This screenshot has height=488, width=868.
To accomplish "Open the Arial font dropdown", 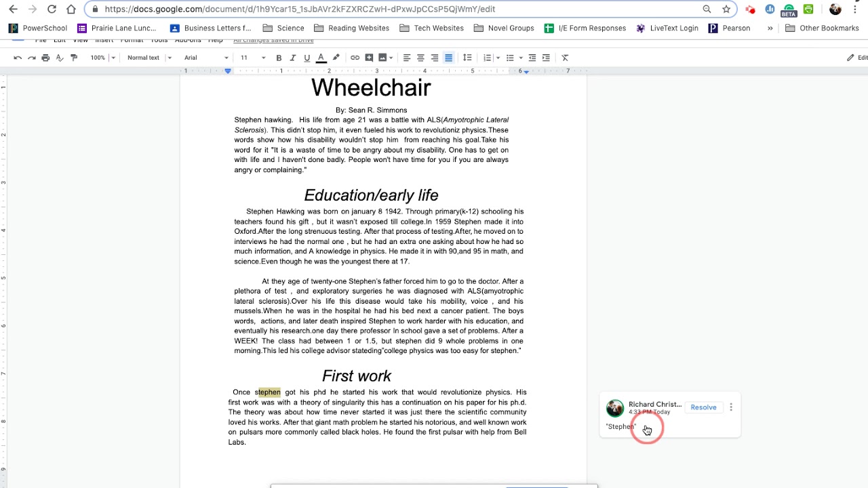I will [x=206, y=58].
